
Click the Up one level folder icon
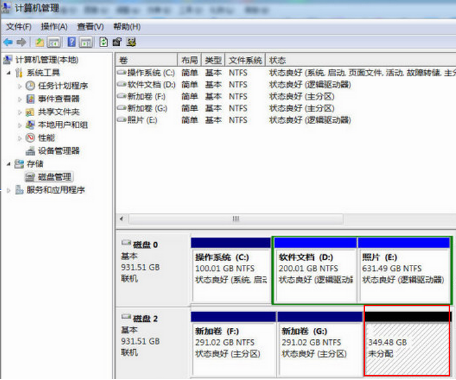point(40,42)
